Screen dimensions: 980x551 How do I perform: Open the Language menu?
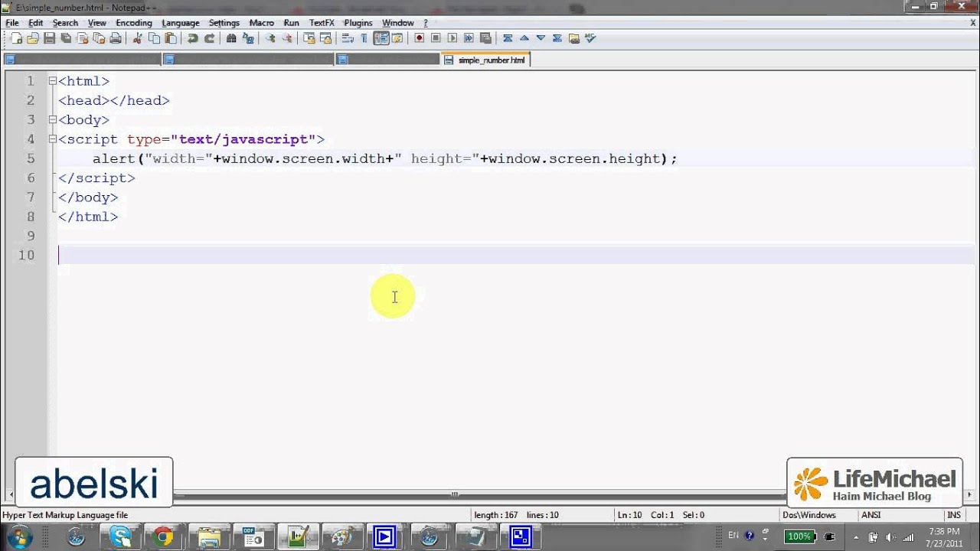coord(180,23)
